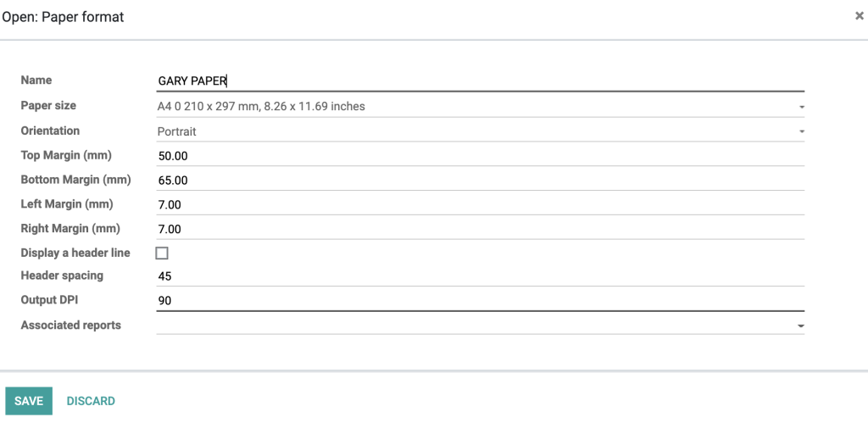The height and width of the screenshot is (434, 868).
Task: Open the Paper size dropdown
Action: pyautogui.click(x=480, y=106)
